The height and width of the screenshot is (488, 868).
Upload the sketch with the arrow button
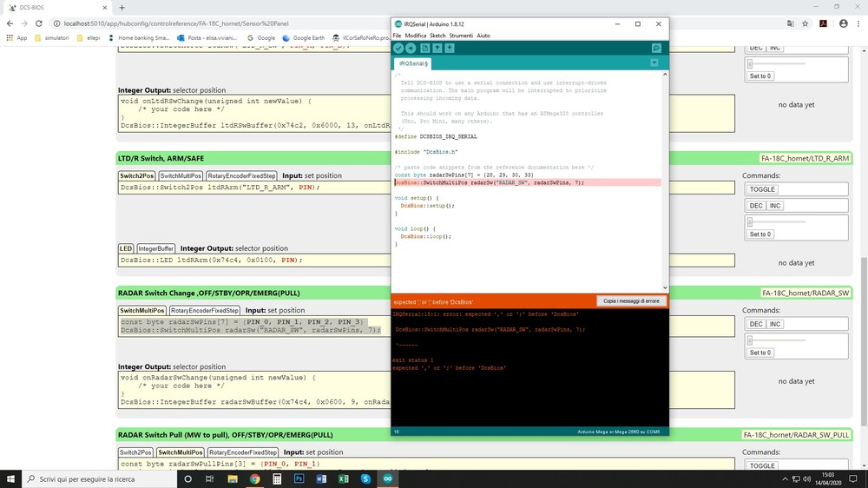(411, 49)
